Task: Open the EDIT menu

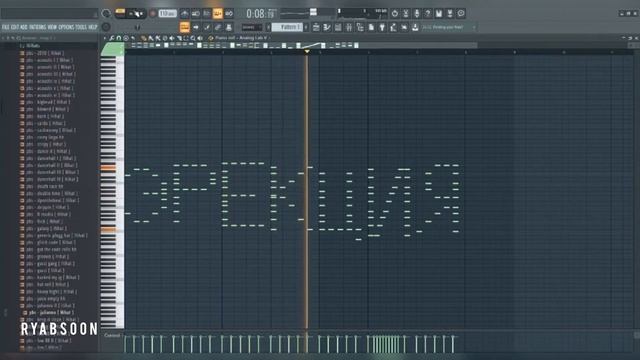Action: point(15,27)
